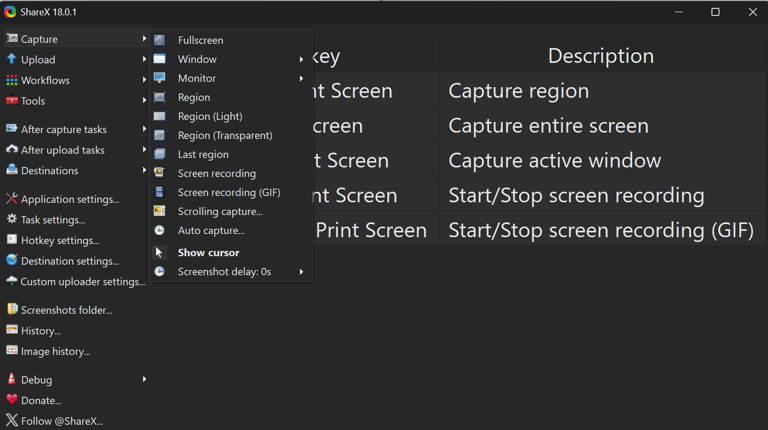Click the Region (Light) icon
Screen dimensions: 768x430
(x=159, y=116)
